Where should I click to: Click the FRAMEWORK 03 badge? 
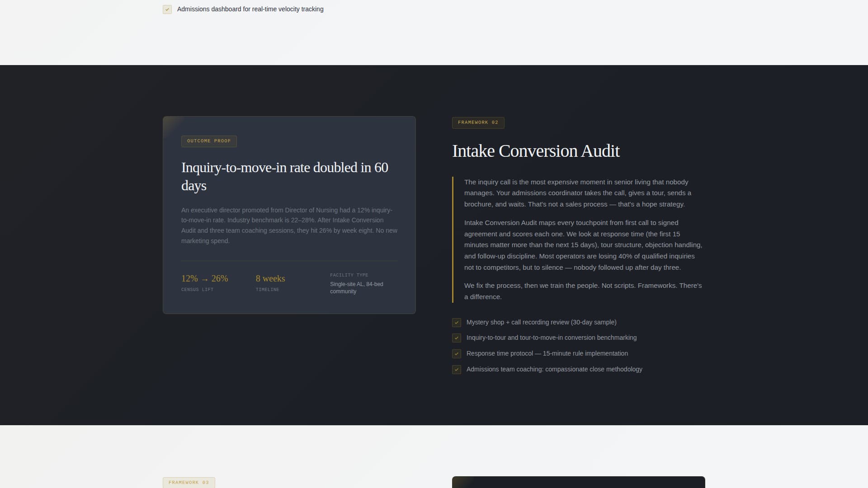[x=189, y=482]
